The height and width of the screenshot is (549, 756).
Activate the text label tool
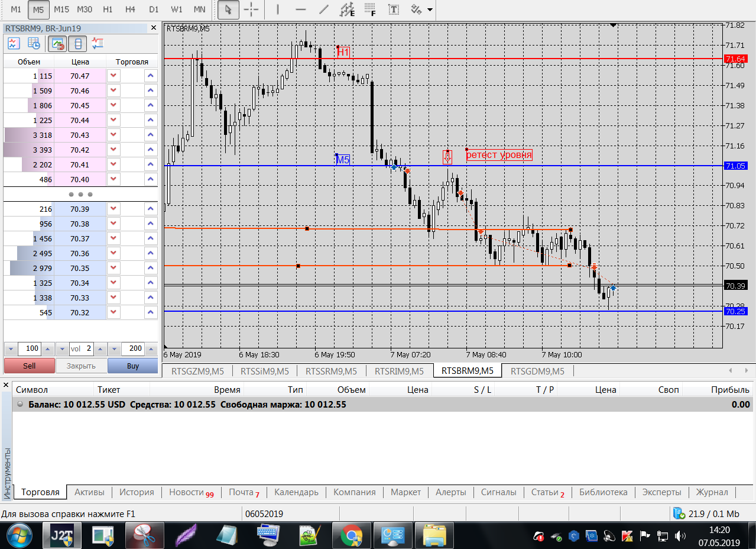(393, 9)
